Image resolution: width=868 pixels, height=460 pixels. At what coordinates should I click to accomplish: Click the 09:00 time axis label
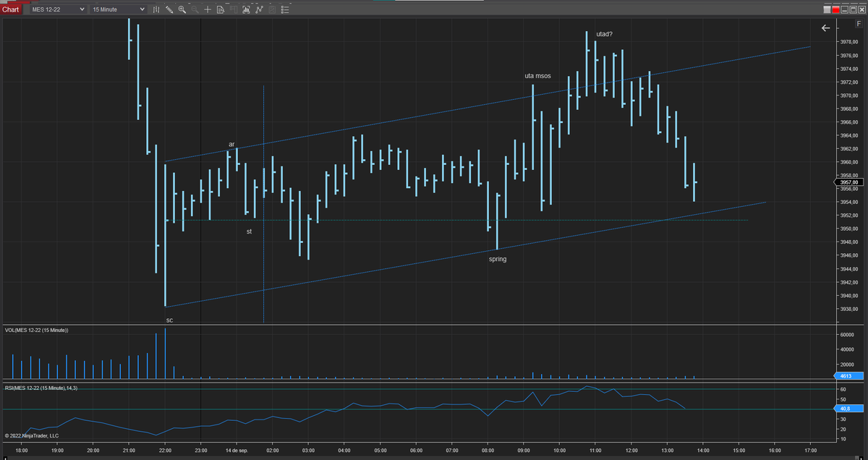point(524,450)
